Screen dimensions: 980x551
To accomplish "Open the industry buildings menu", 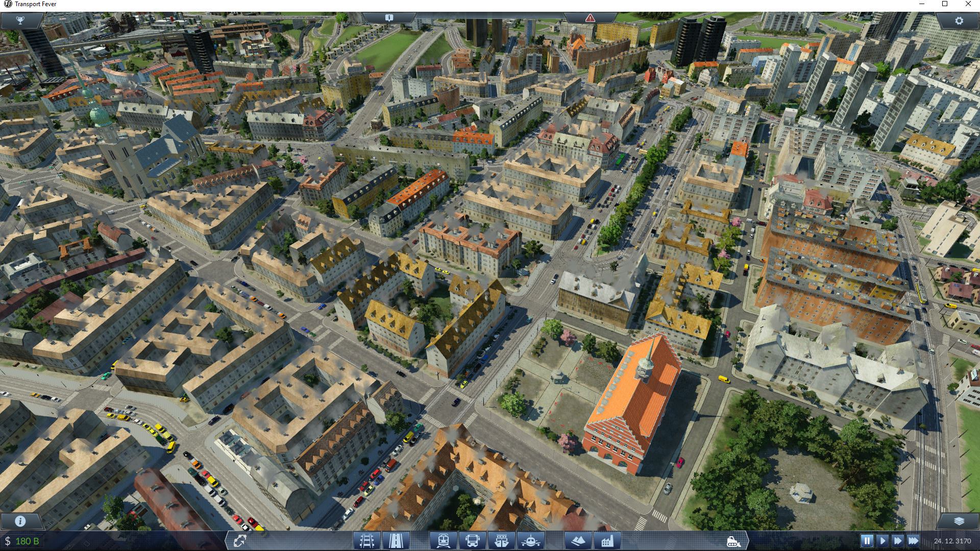I will pyautogui.click(x=607, y=540).
